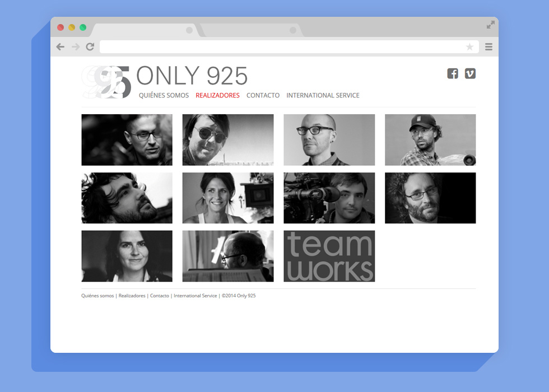Reload the page with refresh icon
Screen dimensions: 549x392
click(90, 47)
